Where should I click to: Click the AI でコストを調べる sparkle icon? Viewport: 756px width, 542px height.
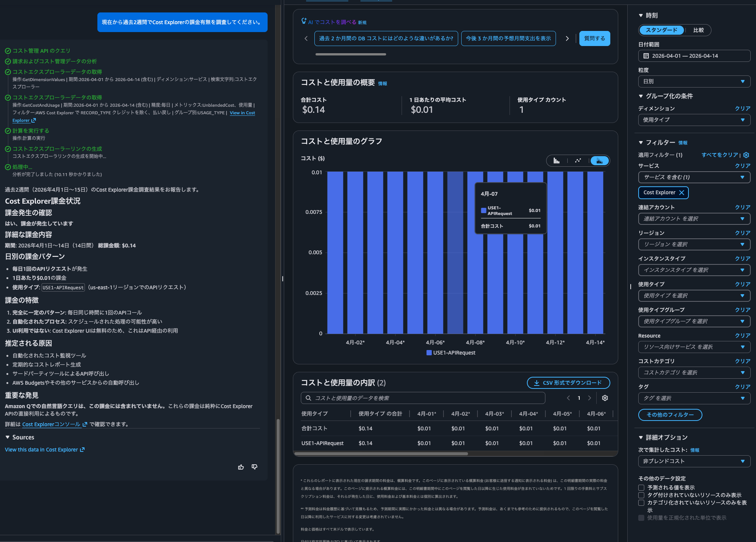(x=304, y=21)
